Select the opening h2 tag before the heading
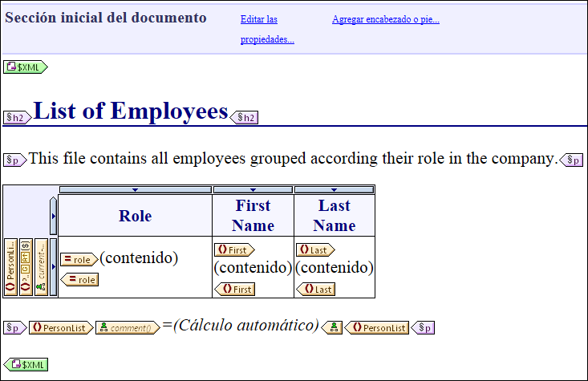Screen dimensions: 588x381 tap(18, 118)
